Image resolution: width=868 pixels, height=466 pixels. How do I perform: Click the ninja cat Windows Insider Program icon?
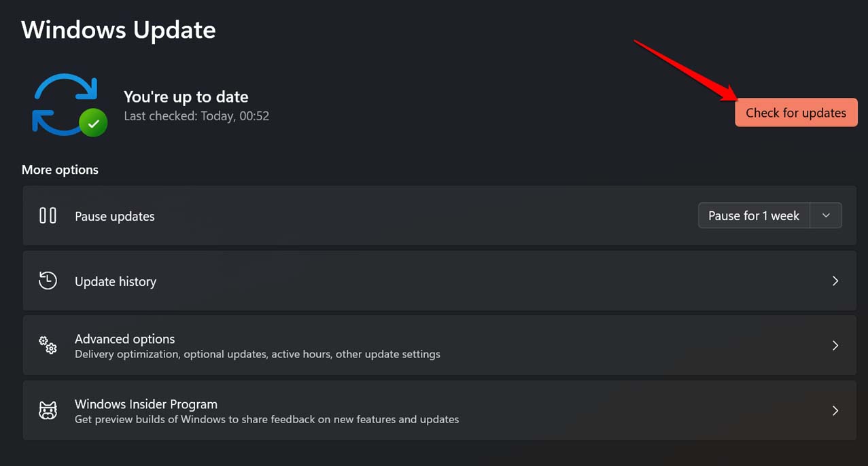tap(48, 410)
